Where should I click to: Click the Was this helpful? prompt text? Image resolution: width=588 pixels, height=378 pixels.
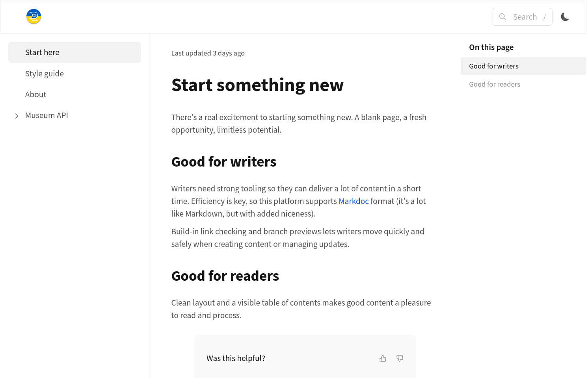tap(236, 358)
